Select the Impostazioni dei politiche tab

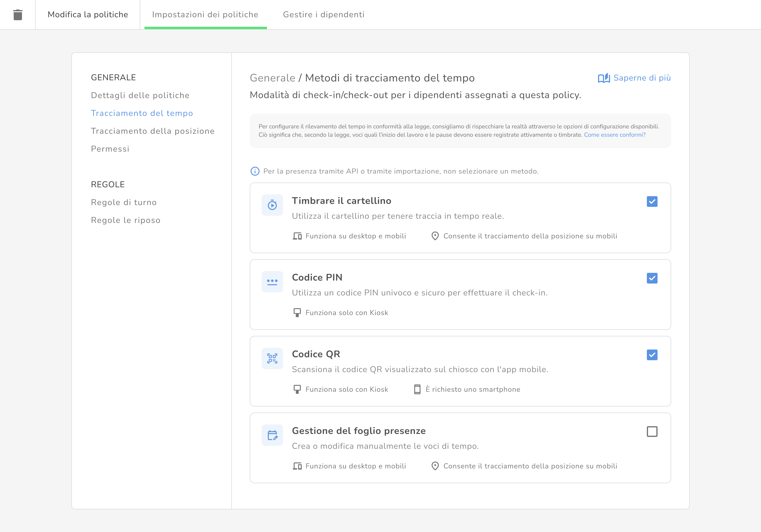[205, 15]
